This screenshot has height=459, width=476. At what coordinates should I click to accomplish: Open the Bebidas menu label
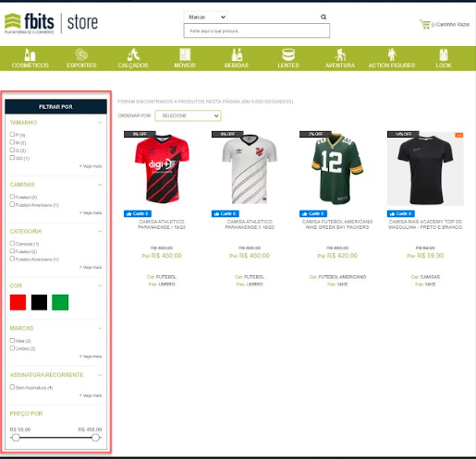point(237,66)
